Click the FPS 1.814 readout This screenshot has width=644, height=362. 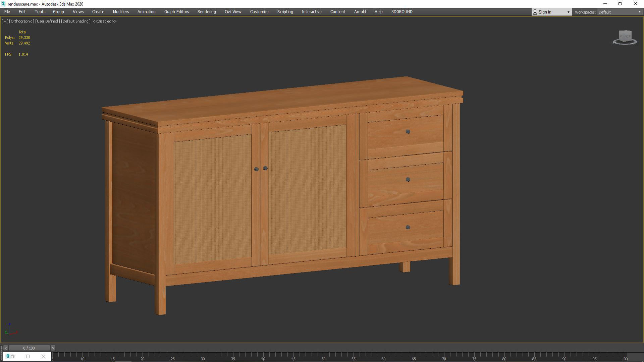[x=16, y=54]
